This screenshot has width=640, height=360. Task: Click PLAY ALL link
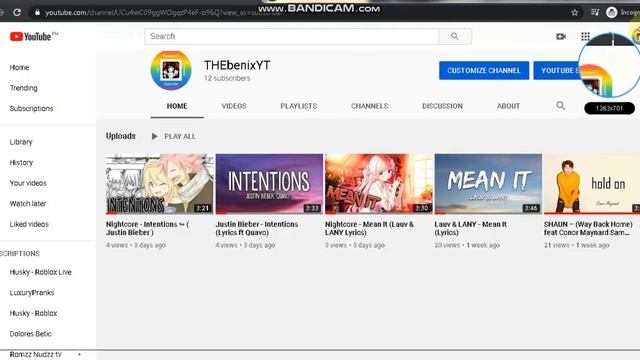click(180, 136)
